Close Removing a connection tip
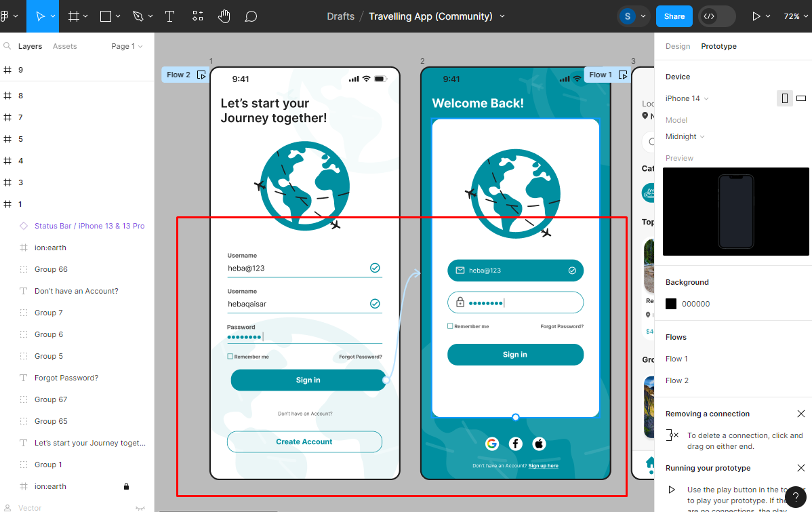This screenshot has height=512, width=812. tap(801, 414)
